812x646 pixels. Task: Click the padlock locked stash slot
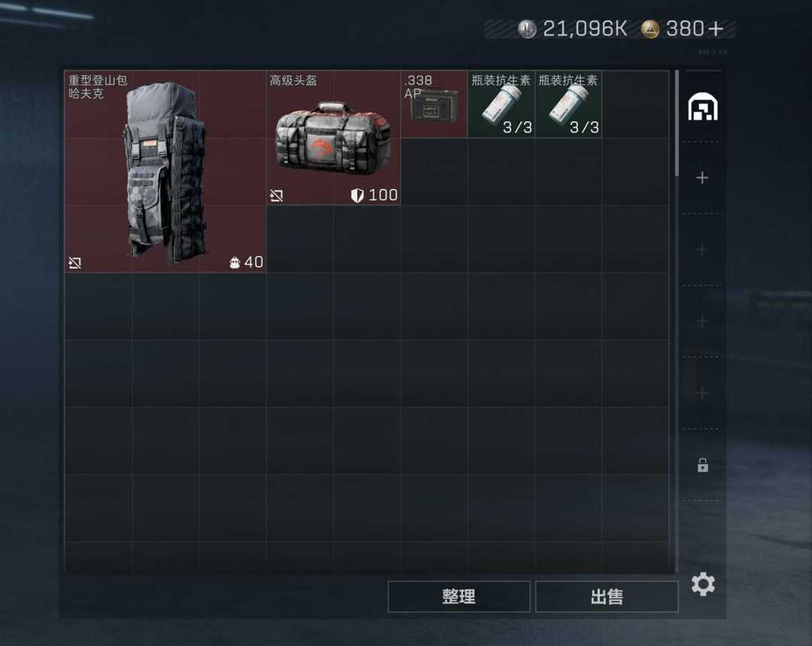(702, 465)
